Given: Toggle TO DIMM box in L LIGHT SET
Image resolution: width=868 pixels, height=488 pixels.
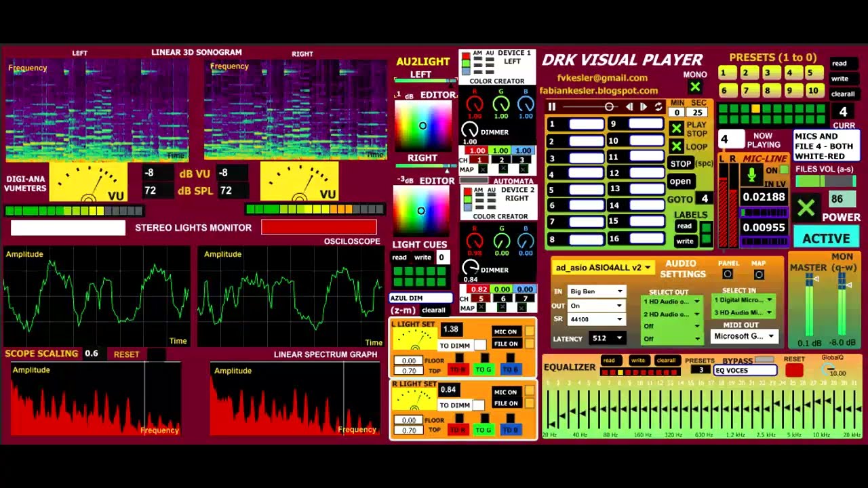Looking at the screenshot, I should click(x=480, y=345).
